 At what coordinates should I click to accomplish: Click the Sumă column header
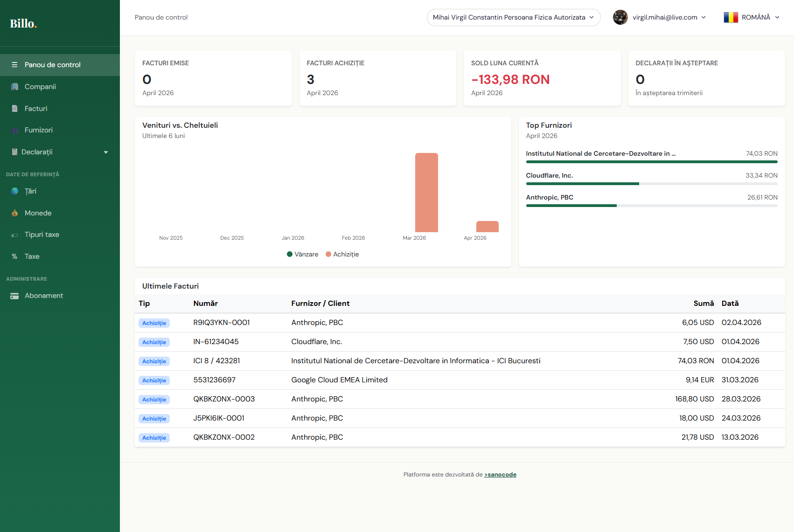tap(703, 304)
